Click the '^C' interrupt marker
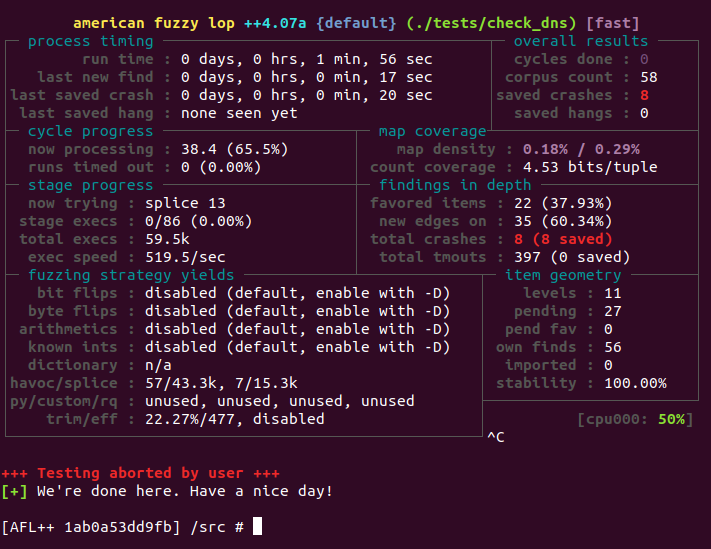The width and height of the screenshot is (711, 549). [x=496, y=437]
